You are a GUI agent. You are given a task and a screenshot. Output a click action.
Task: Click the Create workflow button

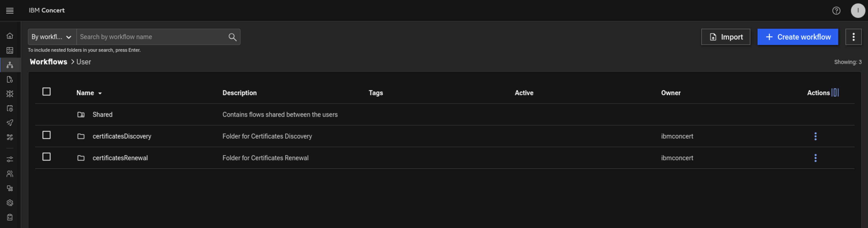coord(798,37)
